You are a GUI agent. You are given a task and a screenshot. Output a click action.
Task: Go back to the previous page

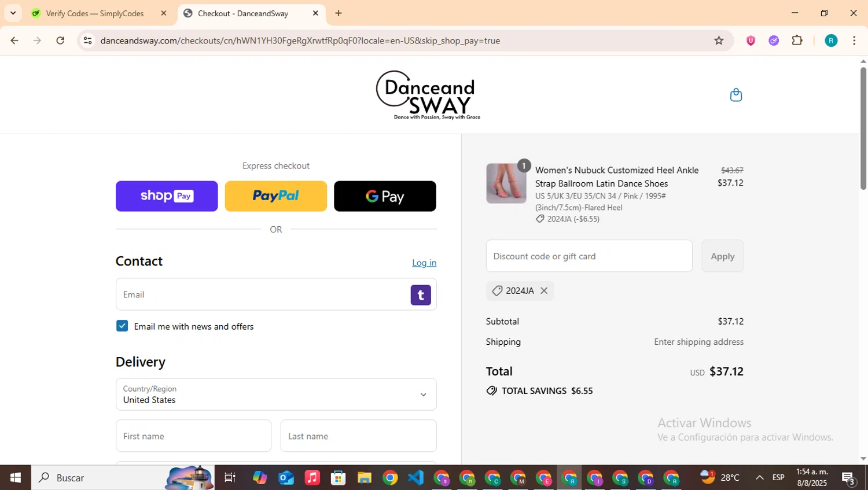pyautogui.click(x=14, y=40)
